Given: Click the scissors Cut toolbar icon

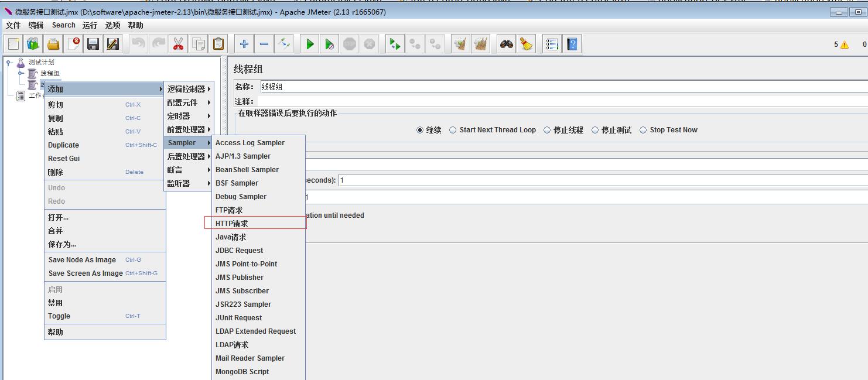Looking at the screenshot, I should 179,44.
